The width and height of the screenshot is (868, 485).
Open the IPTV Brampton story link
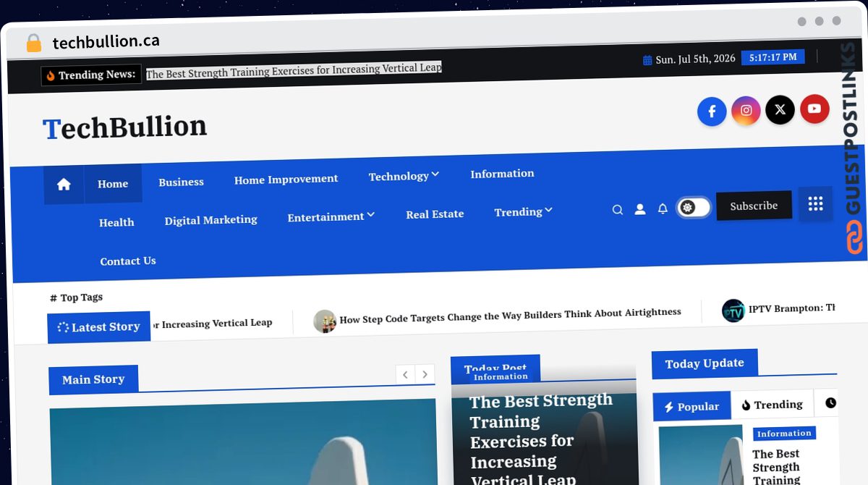pos(792,308)
